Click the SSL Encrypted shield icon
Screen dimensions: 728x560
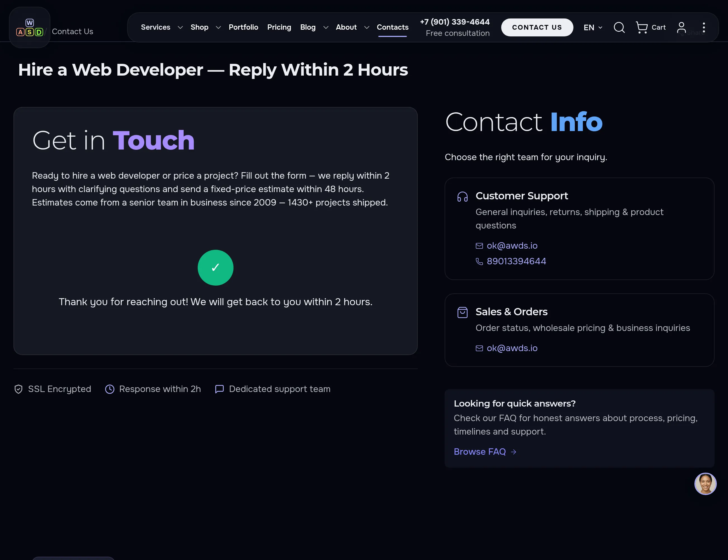click(18, 389)
